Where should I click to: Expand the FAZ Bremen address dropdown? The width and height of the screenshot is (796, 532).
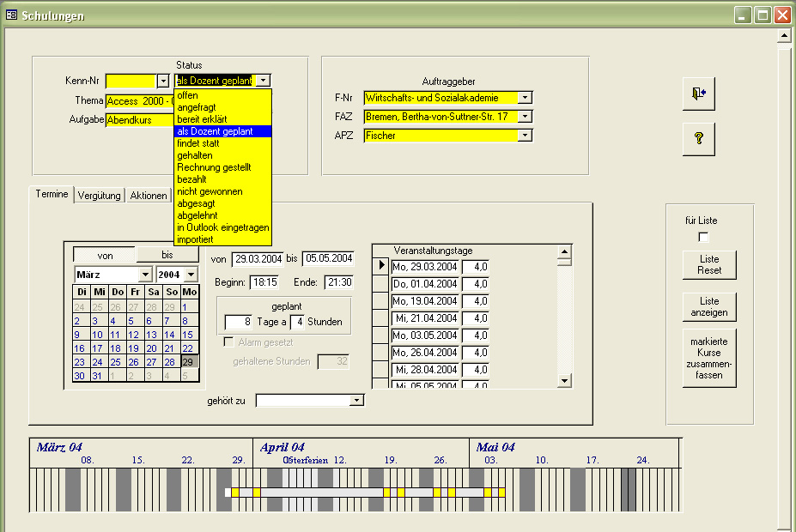tap(526, 116)
